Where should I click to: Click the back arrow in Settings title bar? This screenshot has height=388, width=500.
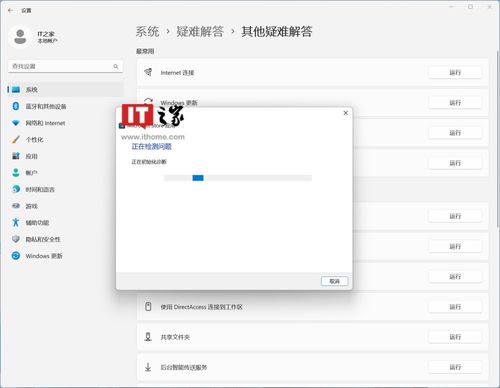click(11, 10)
